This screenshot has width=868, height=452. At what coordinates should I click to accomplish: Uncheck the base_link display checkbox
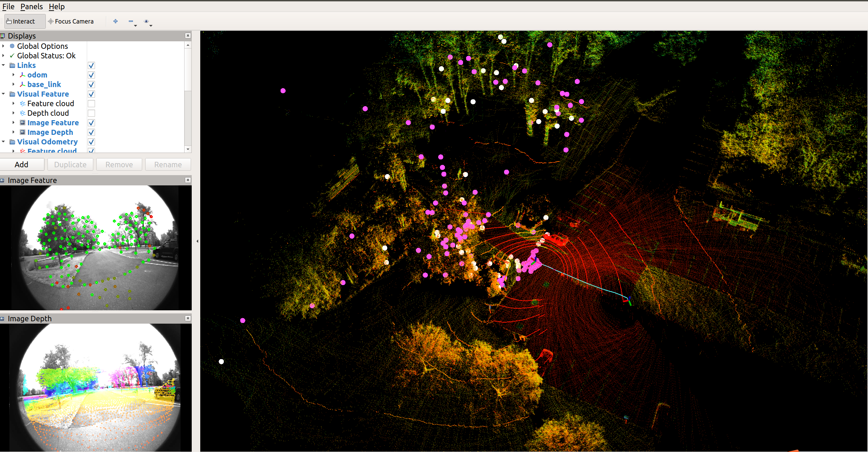click(91, 84)
